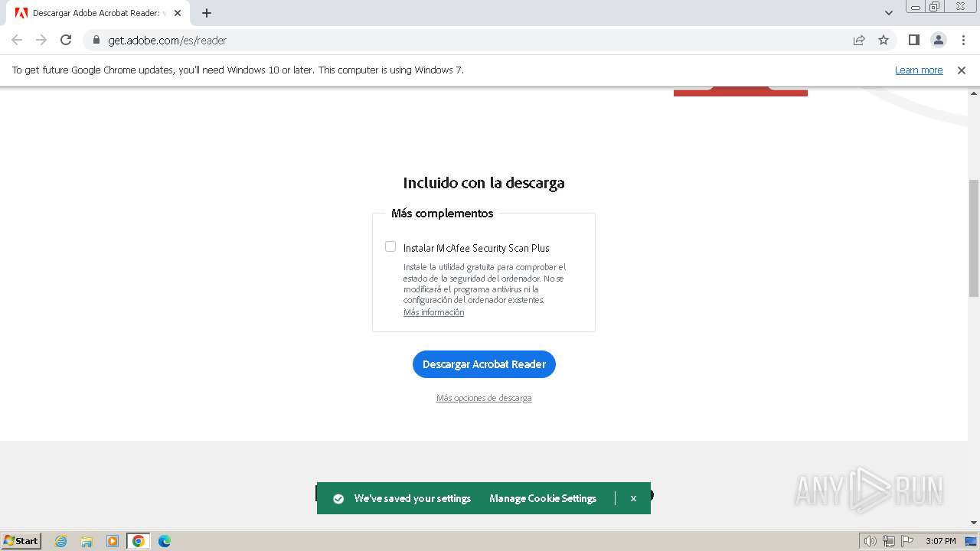The width and height of the screenshot is (980, 551).
Task: Reload the page with the refresh icon
Action: pyautogui.click(x=66, y=40)
